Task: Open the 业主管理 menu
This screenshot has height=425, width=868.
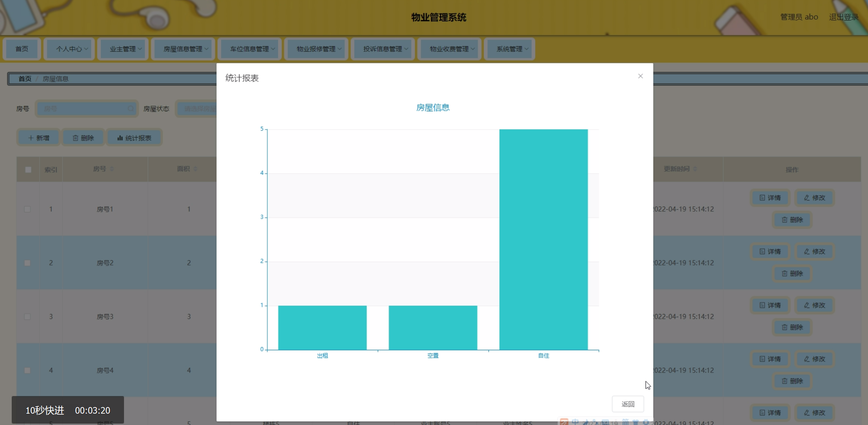Action: pos(125,49)
